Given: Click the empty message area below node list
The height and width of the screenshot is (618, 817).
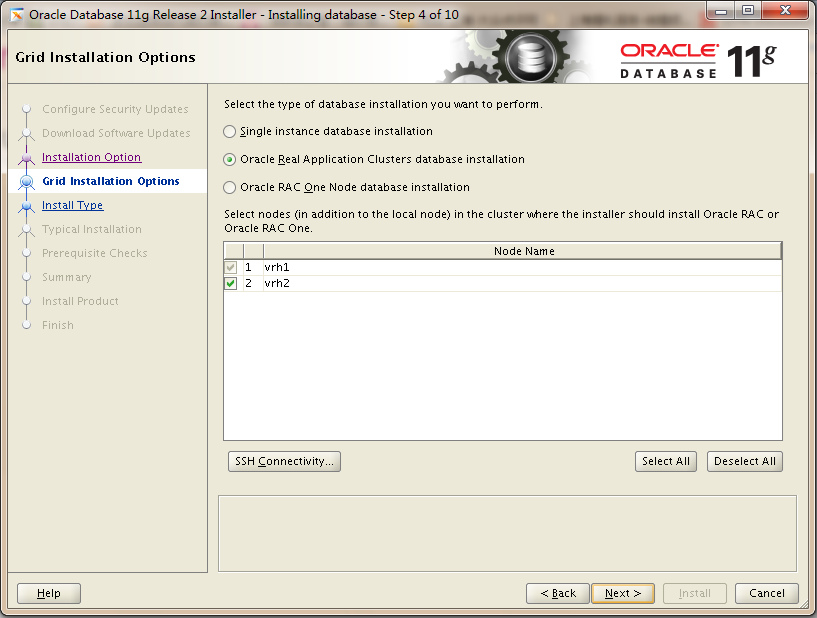Looking at the screenshot, I should click(x=507, y=533).
